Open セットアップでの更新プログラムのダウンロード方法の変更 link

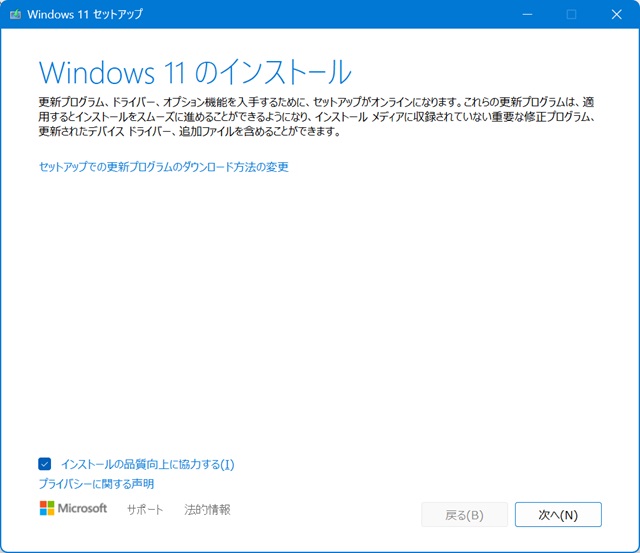pyautogui.click(x=164, y=167)
